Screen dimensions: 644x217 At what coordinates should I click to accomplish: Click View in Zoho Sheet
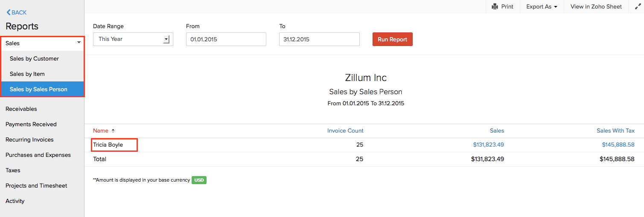[596, 6]
